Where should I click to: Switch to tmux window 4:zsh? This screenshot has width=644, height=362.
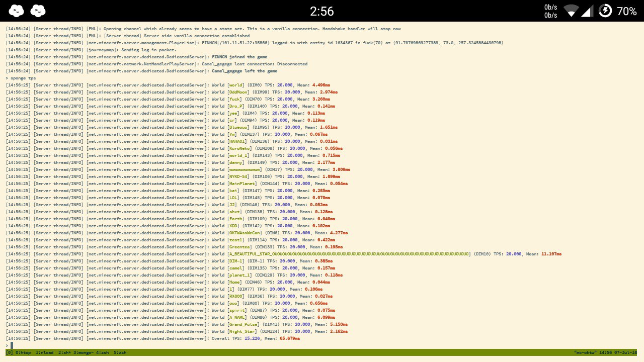[103, 352]
